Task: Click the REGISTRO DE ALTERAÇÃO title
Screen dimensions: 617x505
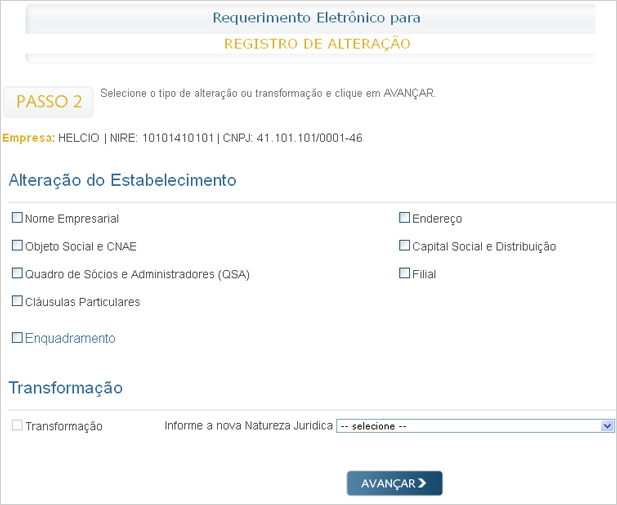Action: 317,44
